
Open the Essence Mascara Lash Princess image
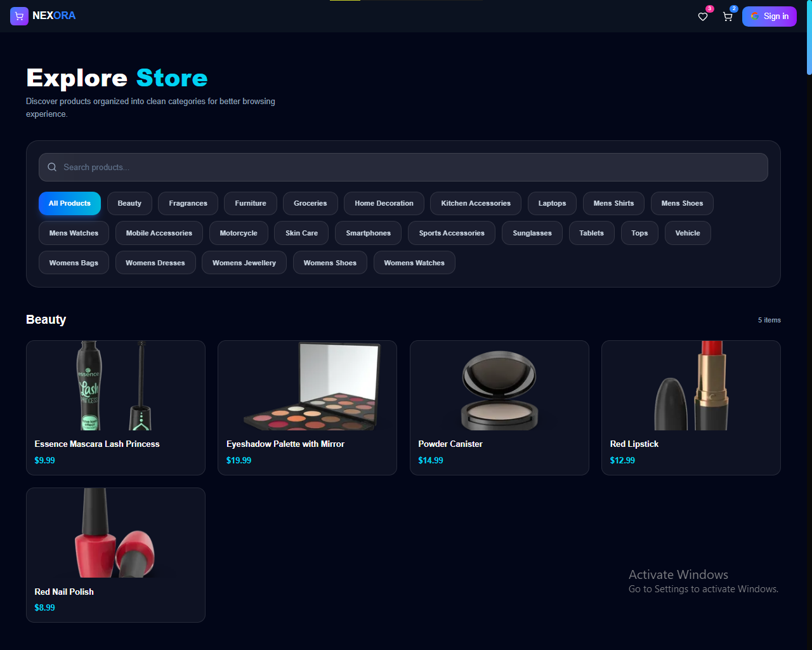click(x=115, y=386)
